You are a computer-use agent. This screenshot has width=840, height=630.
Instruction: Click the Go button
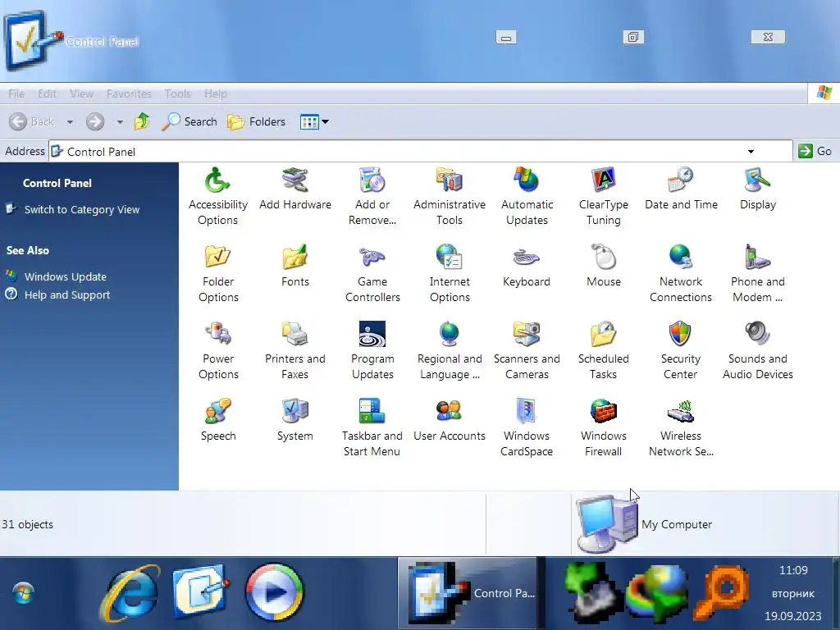(x=815, y=151)
